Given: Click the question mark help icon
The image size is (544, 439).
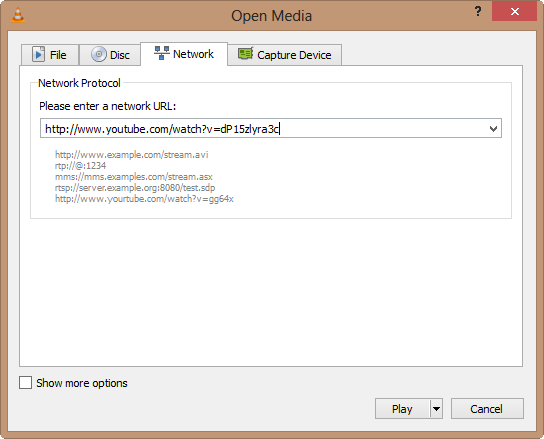Looking at the screenshot, I should [478, 12].
